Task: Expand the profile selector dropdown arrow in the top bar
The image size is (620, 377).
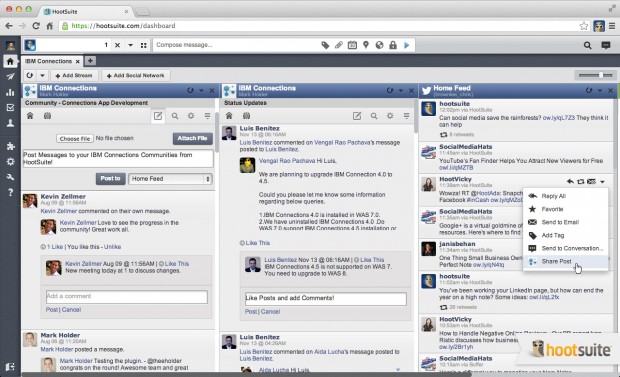Action: [130, 45]
